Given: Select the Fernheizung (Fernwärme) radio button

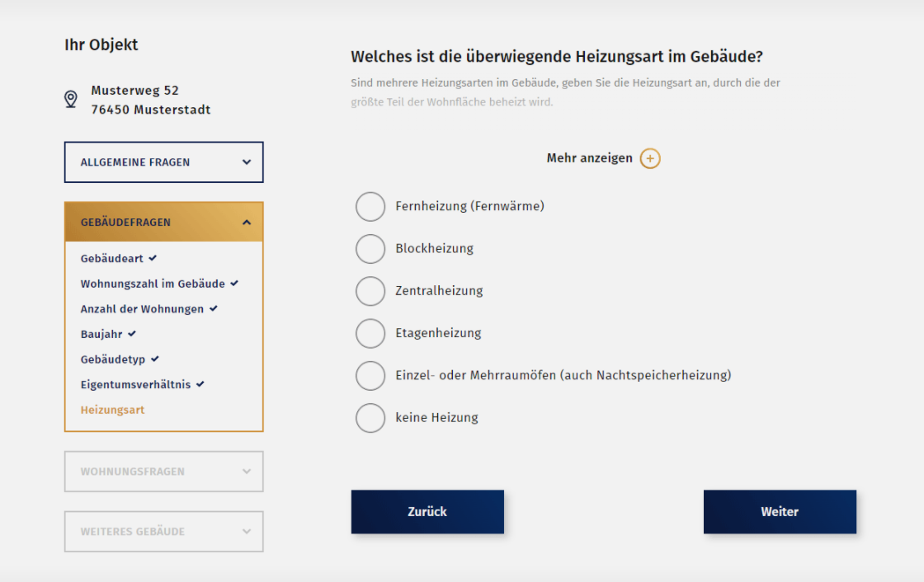Looking at the screenshot, I should [x=370, y=206].
